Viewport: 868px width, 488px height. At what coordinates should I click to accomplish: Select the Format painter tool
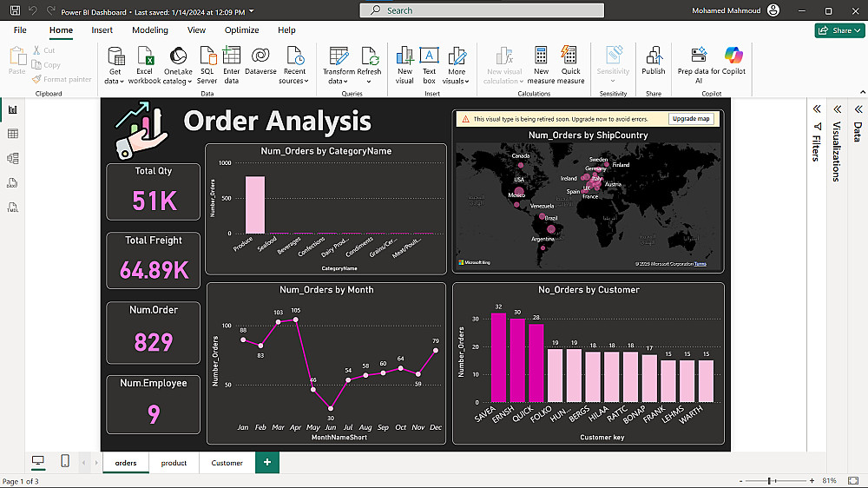62,79
